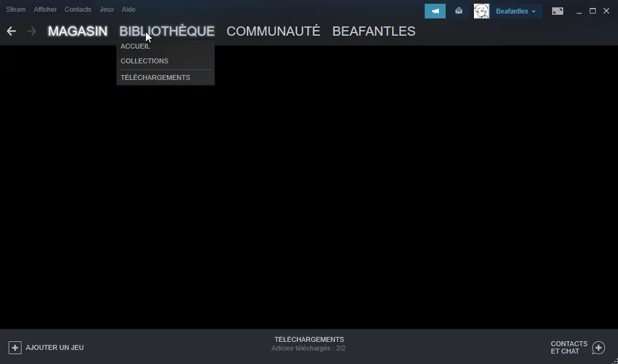Click the Beafantles profile avatar
Screen dimensions: 618x364
click(x=481, y=11)
